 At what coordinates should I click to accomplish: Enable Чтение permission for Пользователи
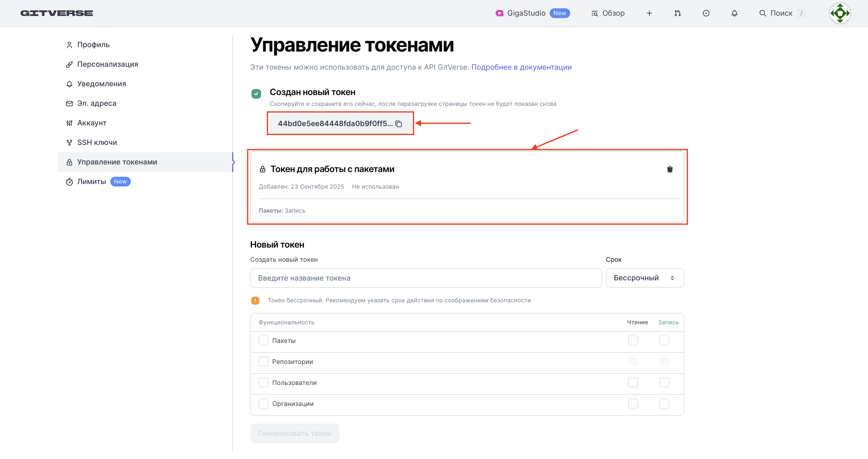pyautogui.click(x=633, y=382)
